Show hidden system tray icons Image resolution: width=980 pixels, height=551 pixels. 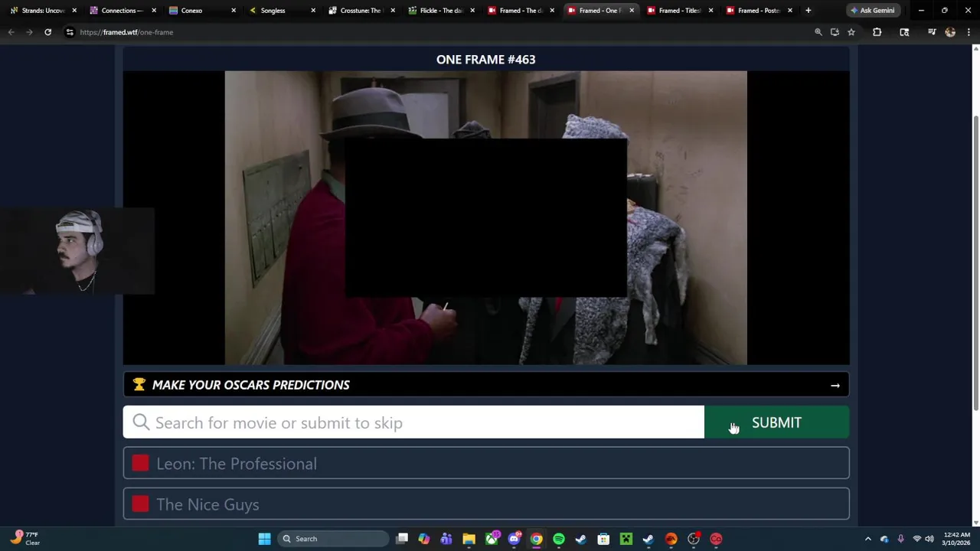click(x=867, y=539)
